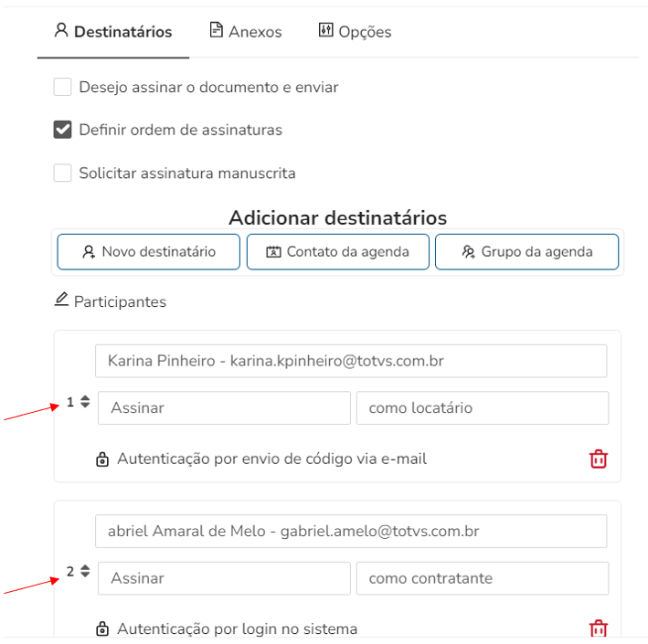Image resolution: width=648 pixels, height=644 pixels.
Task: Click the order arrows for participant 1
Action: 85,402
